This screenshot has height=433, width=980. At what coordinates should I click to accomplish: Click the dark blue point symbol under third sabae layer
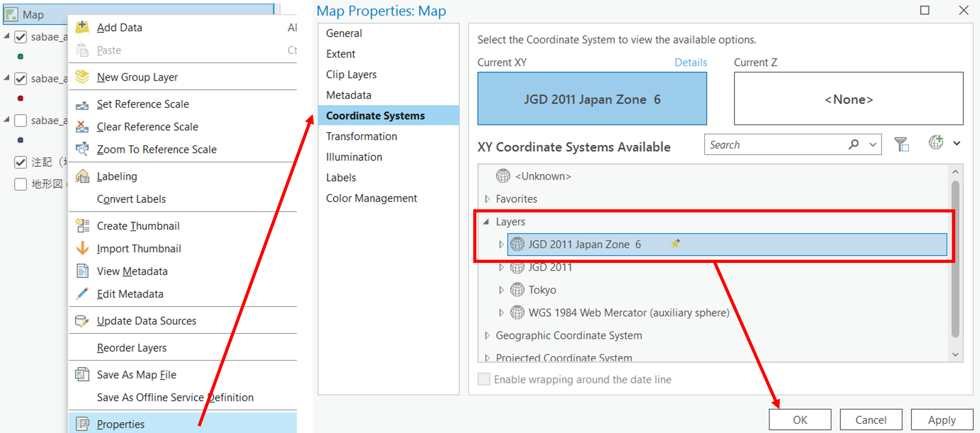click(20, 140)
